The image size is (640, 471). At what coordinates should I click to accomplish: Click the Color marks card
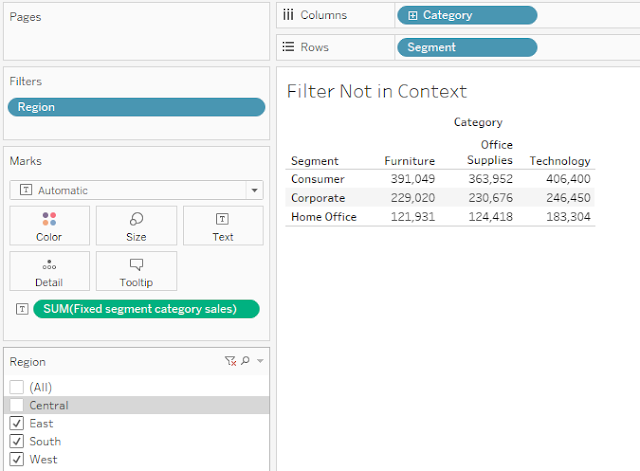[x=49, y=226]
